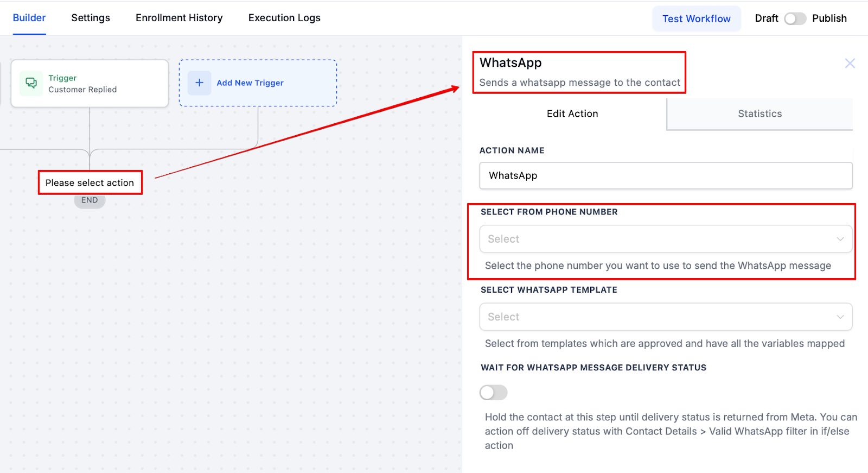Click the Select From Phone Number label

pos(549,212)
